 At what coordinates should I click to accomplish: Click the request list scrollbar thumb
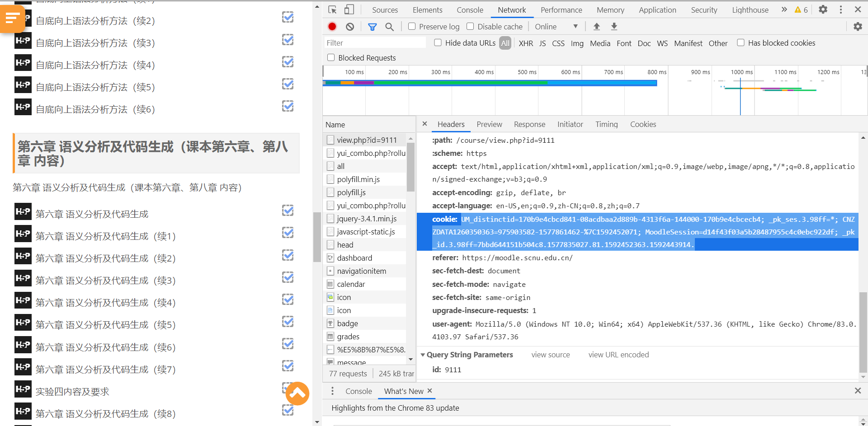(410, 167)
